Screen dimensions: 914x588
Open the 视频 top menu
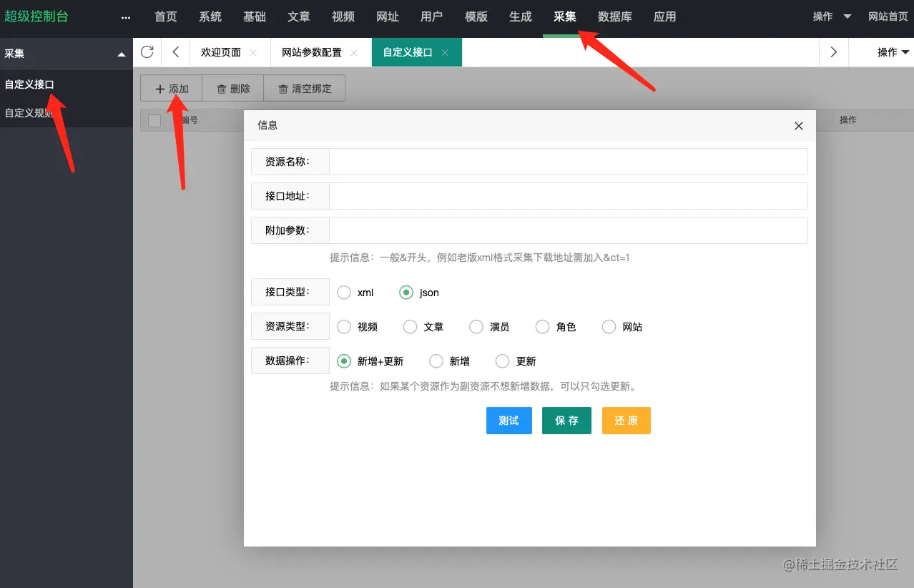343,16
